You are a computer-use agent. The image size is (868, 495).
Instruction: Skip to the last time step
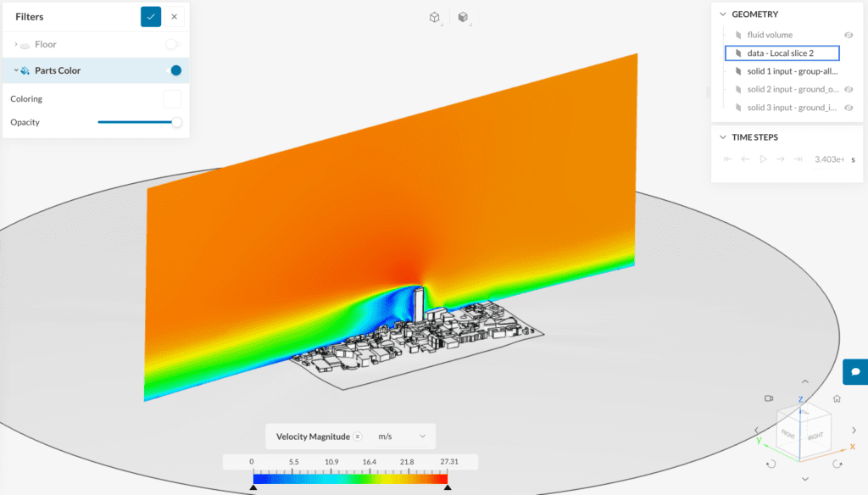pos(798,159)
